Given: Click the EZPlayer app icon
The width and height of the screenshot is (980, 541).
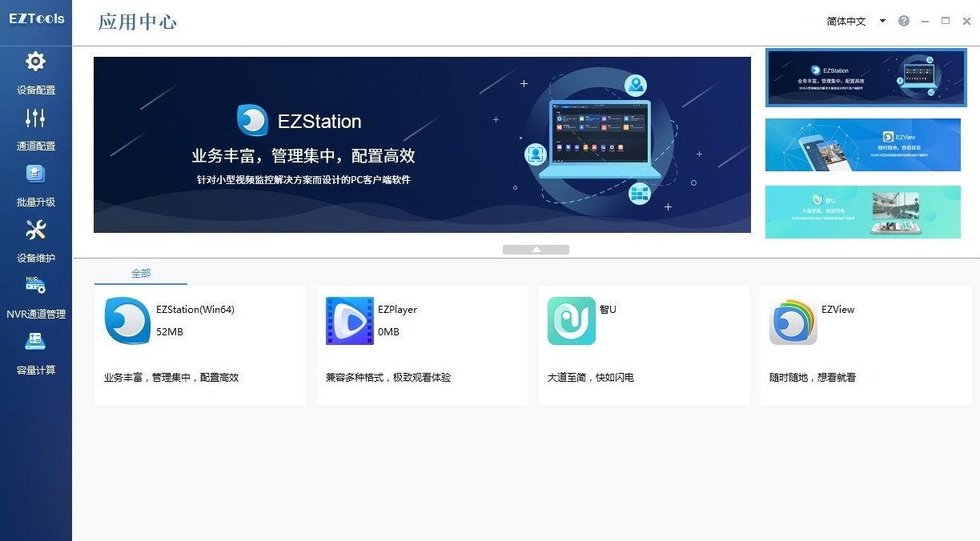Looking at the screenshot, I should [x=350, y=321].
